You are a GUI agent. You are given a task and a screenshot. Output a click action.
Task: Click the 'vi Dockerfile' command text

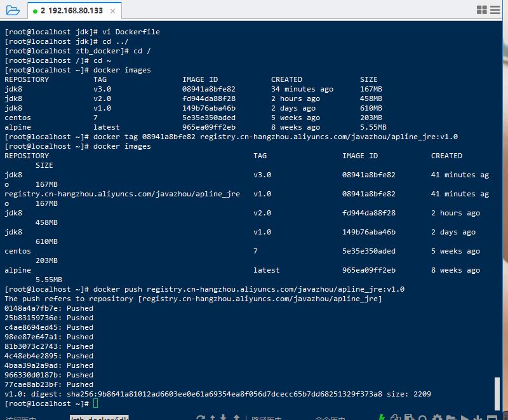tap(131, 32)
